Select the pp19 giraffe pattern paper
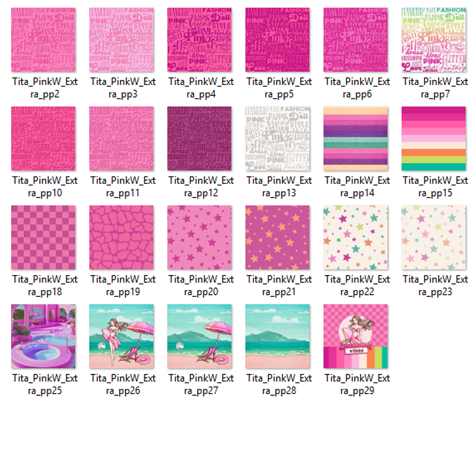Image resolution: width=476 pixels, height=476 pixels. point(121,237)
